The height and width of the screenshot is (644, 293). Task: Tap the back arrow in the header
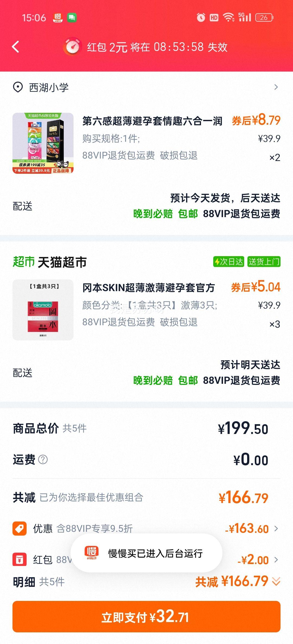tap(16, 47)
